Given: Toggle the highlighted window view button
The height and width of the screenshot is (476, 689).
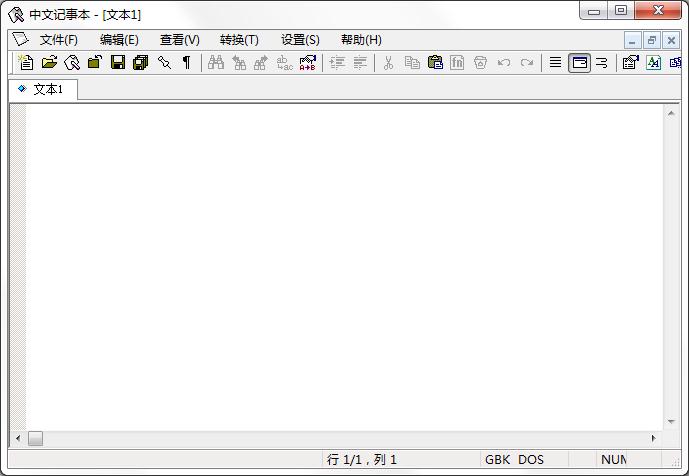Looking at the screenshot, I should point(579,63).
